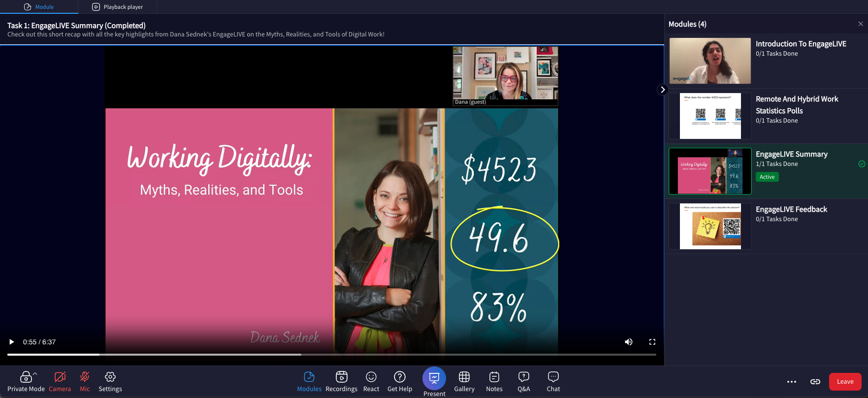Seek on the video progress bar
This screenshot has height=398, width=868.
coord(332,354)
